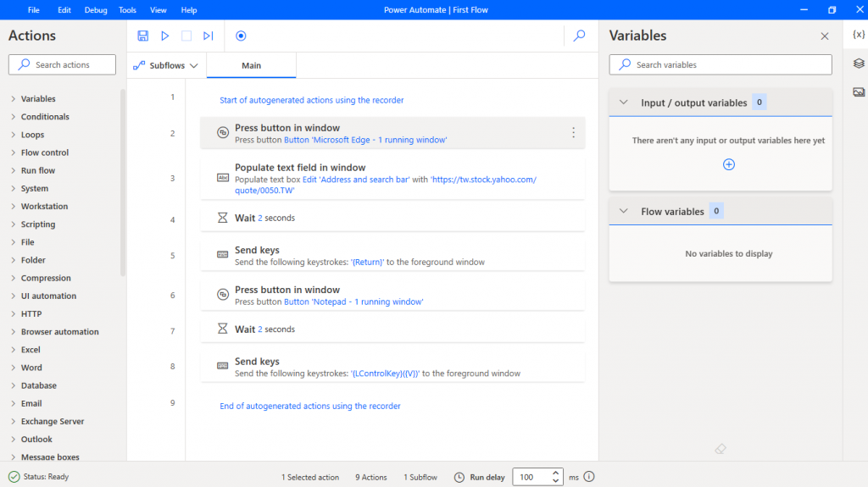Click Notepad Press button action icon
The image size is (868, 487).
point(223,295)
